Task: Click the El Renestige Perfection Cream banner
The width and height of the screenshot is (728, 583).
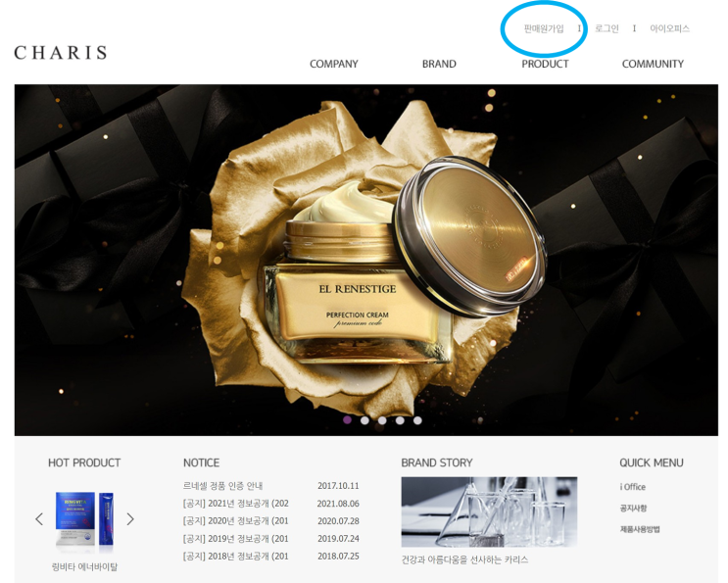Action: 365,260
